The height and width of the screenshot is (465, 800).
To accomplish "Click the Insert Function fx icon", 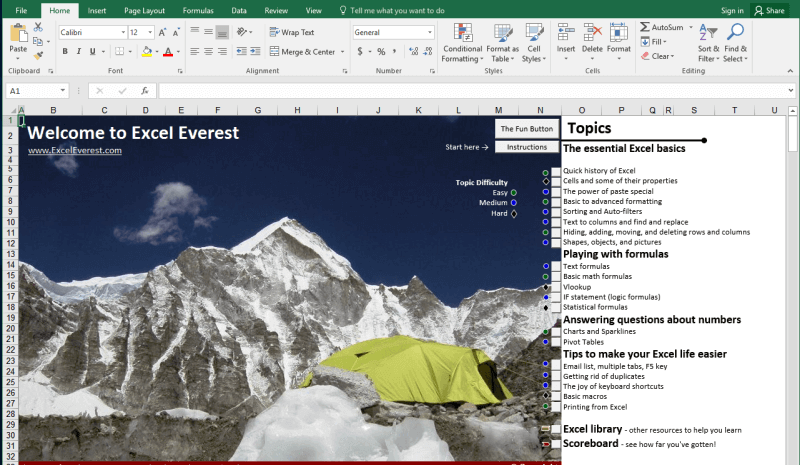I will coord(145,91).
